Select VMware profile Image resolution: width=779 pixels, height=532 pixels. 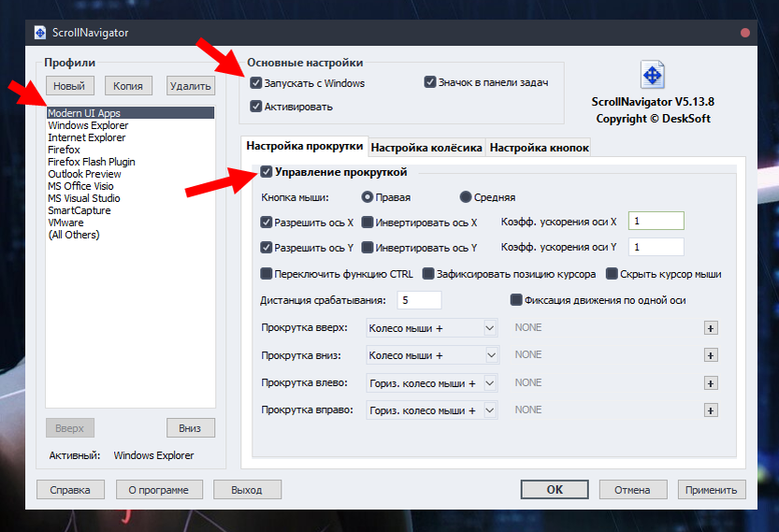130,223
